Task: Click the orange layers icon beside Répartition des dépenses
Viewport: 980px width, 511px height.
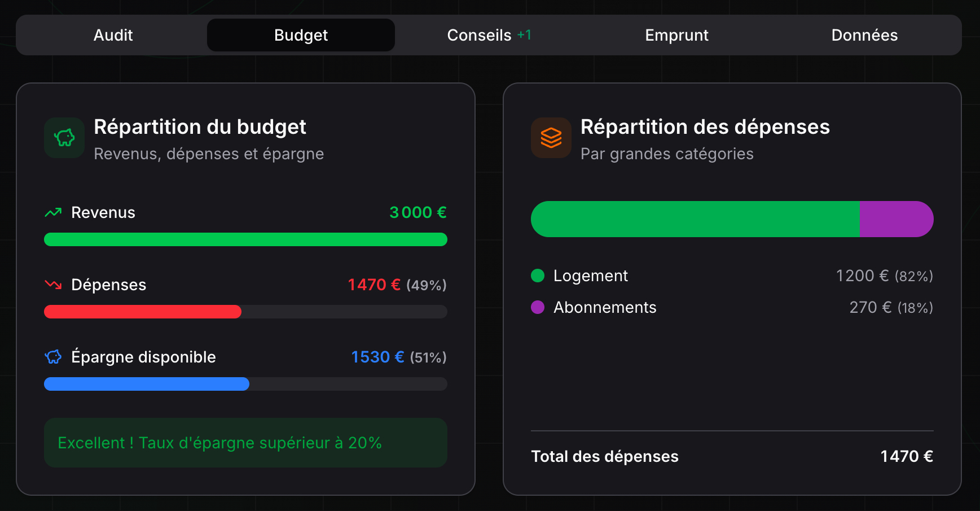Action: [x=551, y=137]
